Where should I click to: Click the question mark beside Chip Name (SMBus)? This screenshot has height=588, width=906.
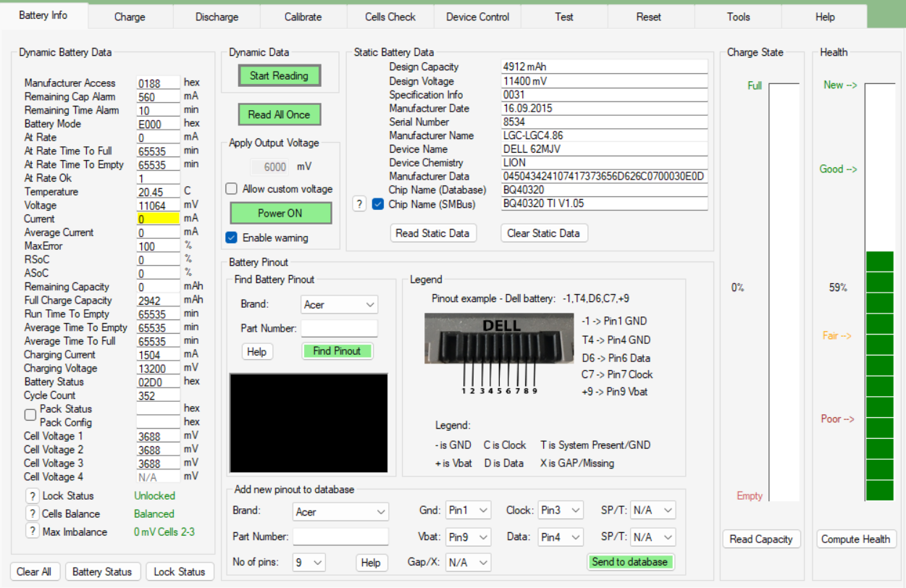[359, 204]
